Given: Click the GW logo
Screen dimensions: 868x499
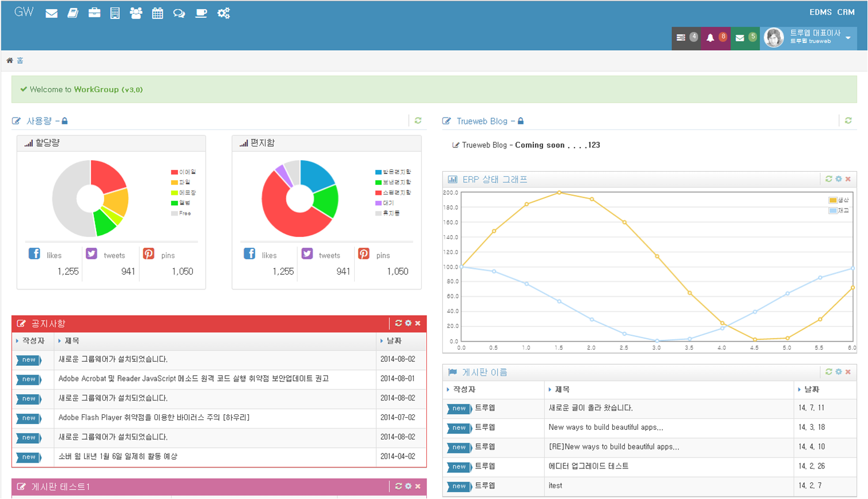Looking at the screenshot, I should pyautogui.click(x=24, y=12).
